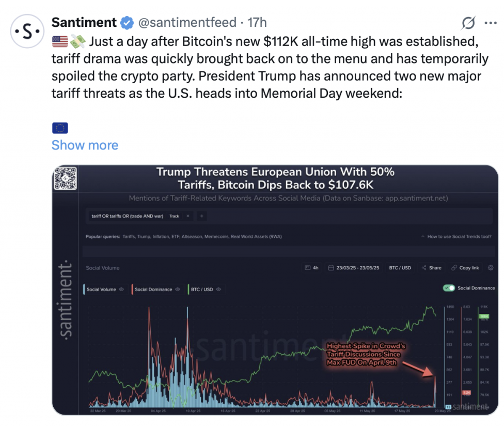
Task: Click the QR code in chart
Action: pos(65,178)
